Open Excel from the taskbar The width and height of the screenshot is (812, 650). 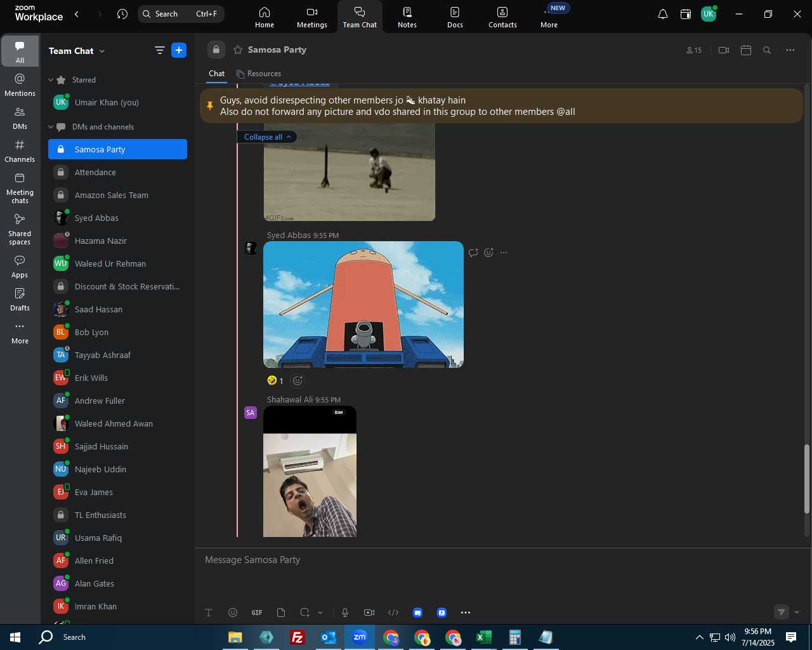click(x=483, y=637)
